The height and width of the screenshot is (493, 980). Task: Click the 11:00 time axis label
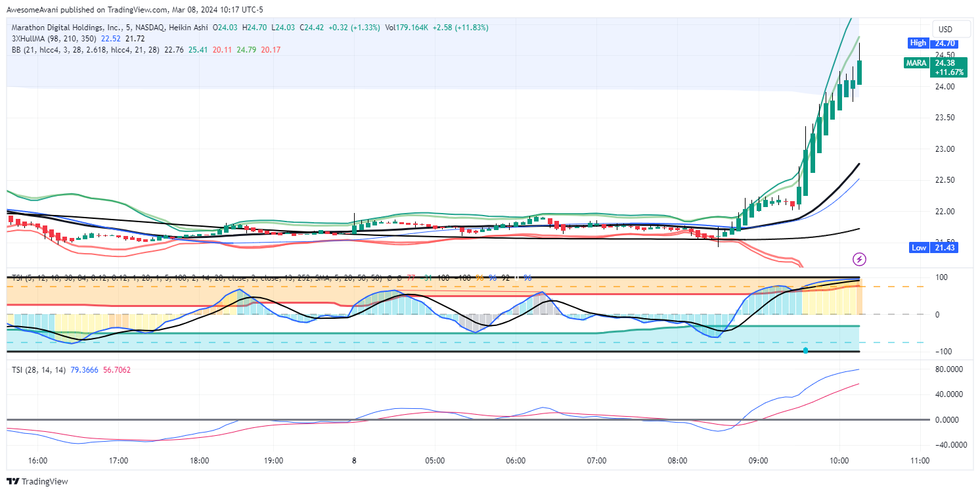coord(920,461)
